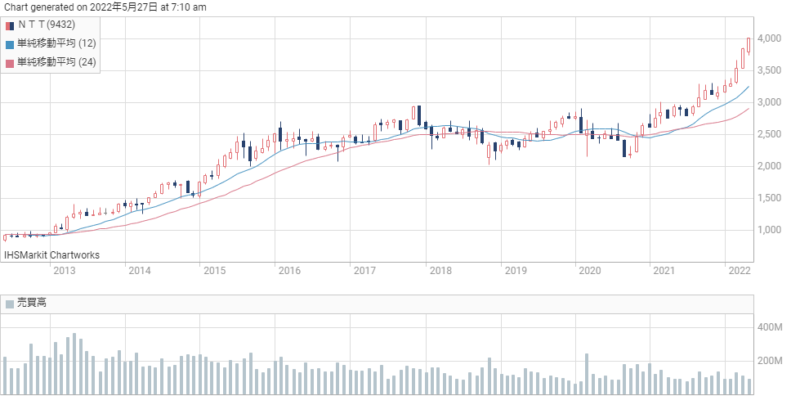This screenshot has width=800, height=396.
Task: Click the 2018 year axis label
Action: coord(440,271)
